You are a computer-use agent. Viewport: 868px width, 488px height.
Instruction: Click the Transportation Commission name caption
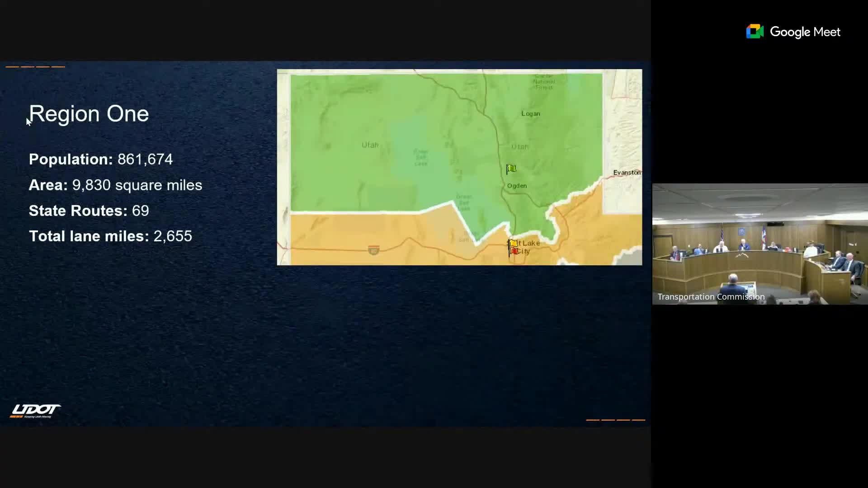pos(711,297)
